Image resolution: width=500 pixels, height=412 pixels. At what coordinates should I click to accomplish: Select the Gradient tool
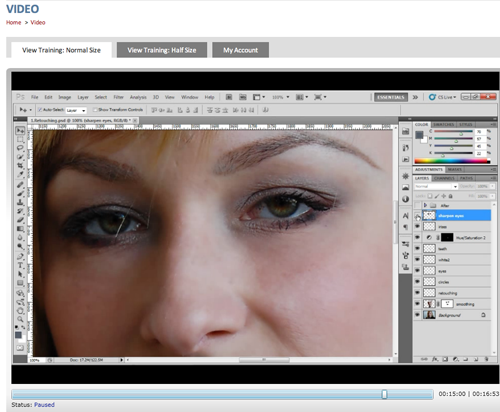[x=20, y=229]
